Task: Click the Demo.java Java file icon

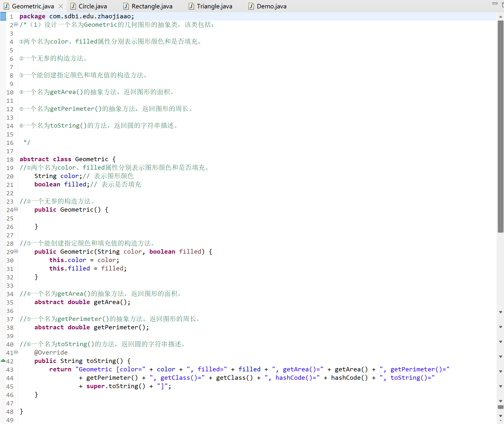Action: pyautogui.click(x=251, y=6)
